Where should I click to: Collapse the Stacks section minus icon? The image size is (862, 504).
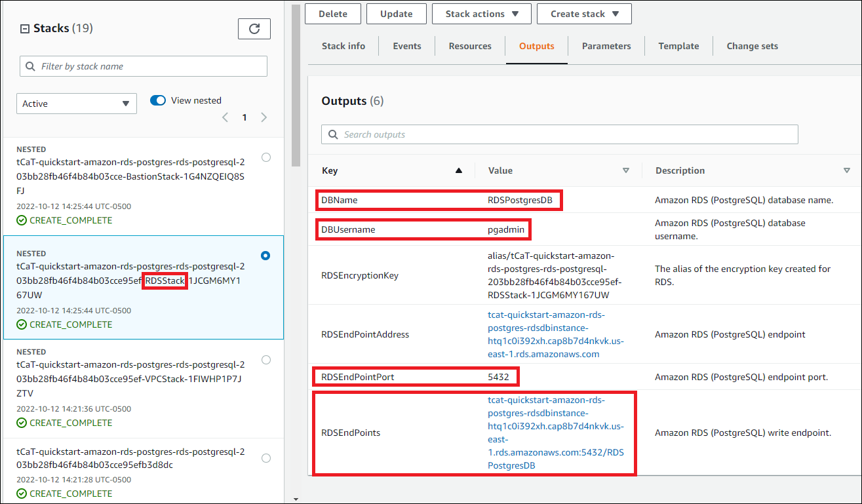pos(25,29)
